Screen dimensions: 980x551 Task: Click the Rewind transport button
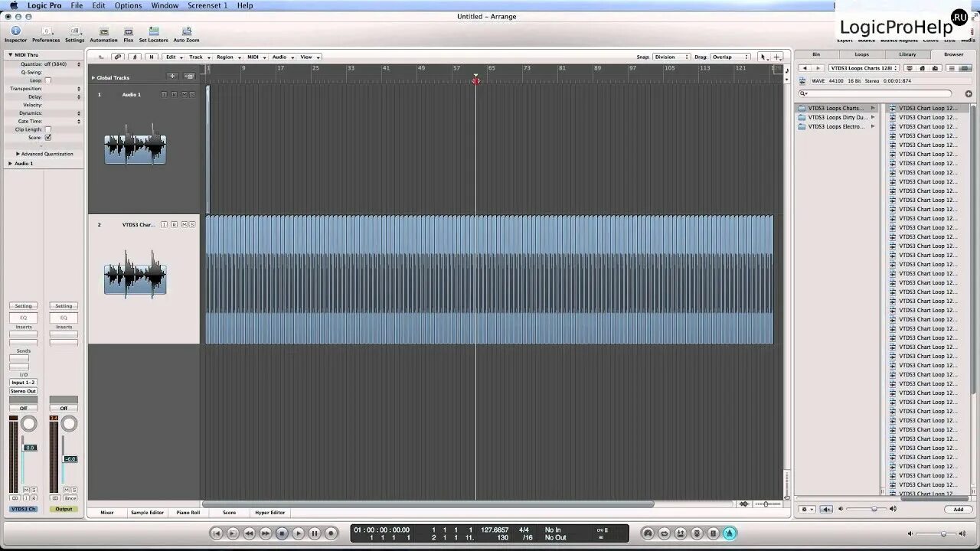[249, 533]
